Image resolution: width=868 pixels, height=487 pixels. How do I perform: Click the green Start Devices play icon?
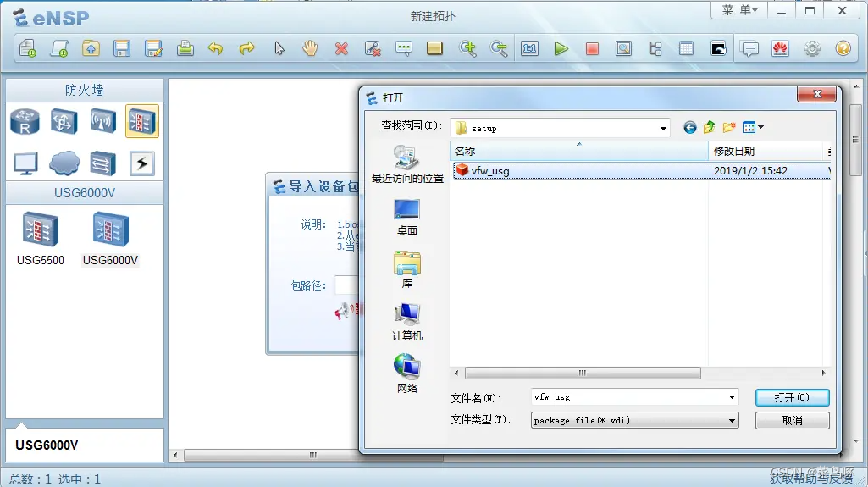point(561,49)
